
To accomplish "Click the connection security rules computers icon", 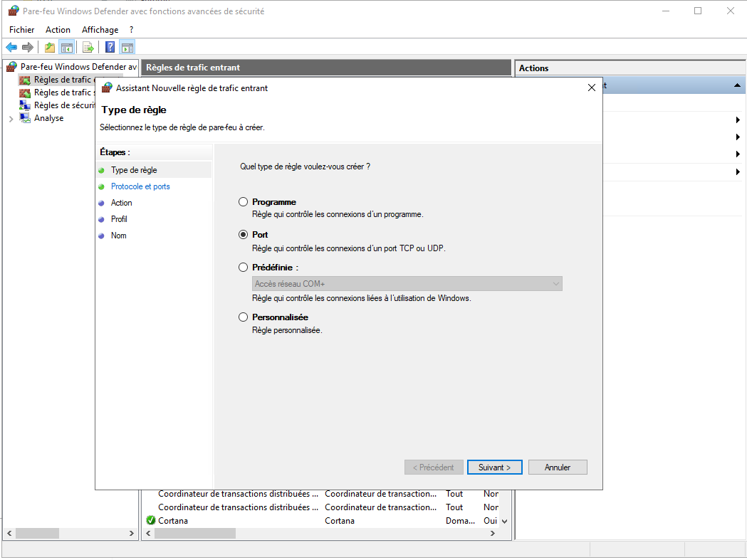I will coord(25,105).
